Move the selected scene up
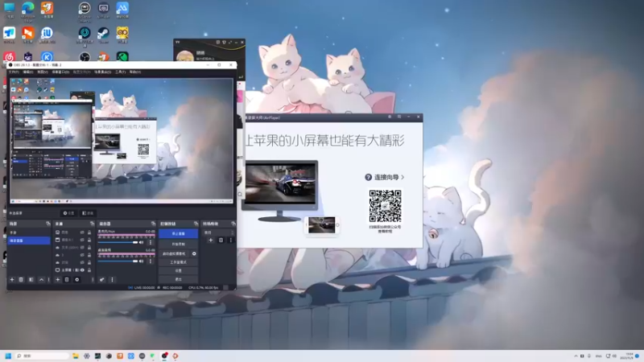 coord(42,279)
